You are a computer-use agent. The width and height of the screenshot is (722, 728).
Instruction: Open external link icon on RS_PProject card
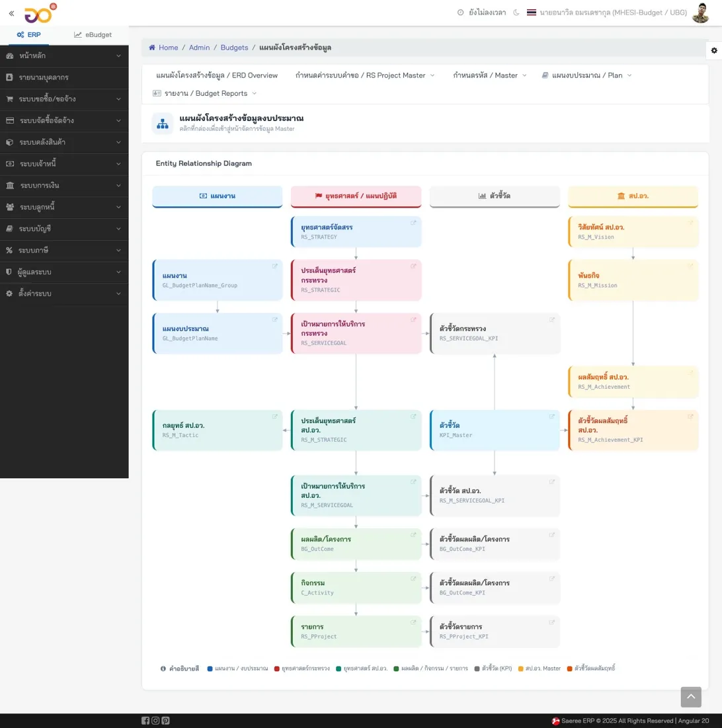pos(413,622)
